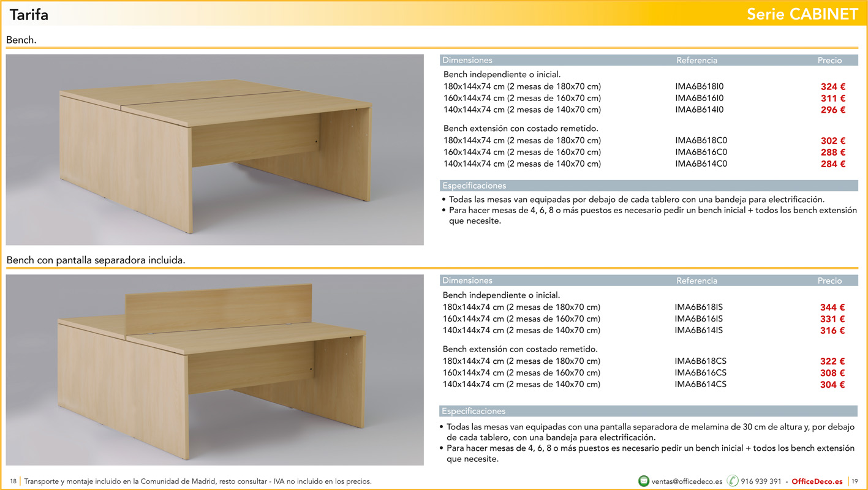Viewport: 868px width, 490px height.
Task: Click the 311 € price
Action: pyautogui.click(x=833, y=99)
